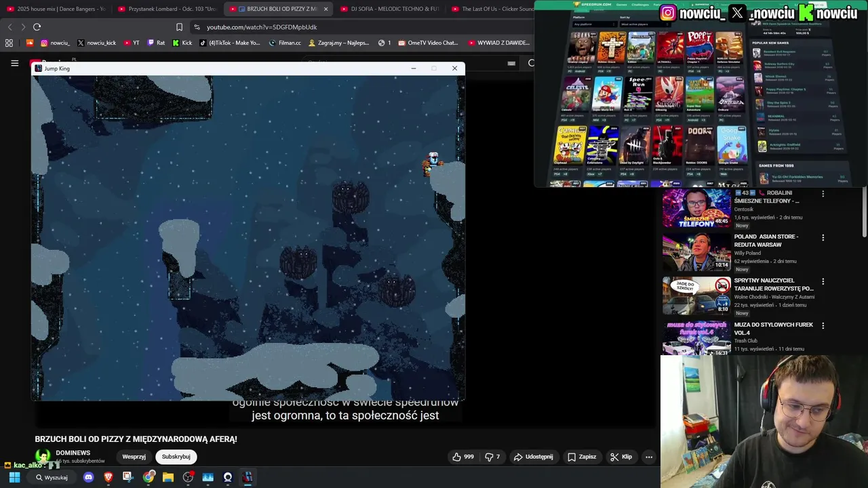The image size is (868, 488).
Task: Open the Jump King taskbar icon
Action: pos(248,477)
